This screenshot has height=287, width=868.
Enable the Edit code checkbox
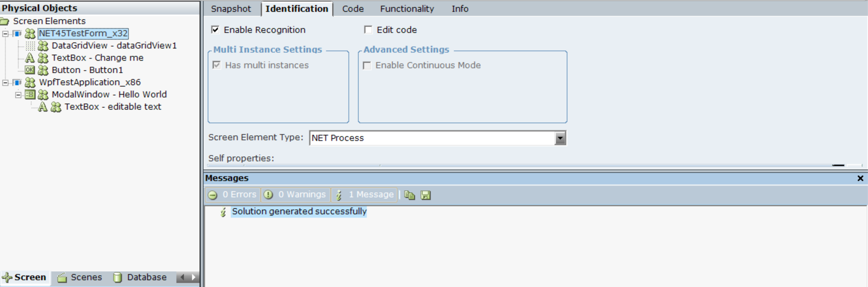(368, 30)
